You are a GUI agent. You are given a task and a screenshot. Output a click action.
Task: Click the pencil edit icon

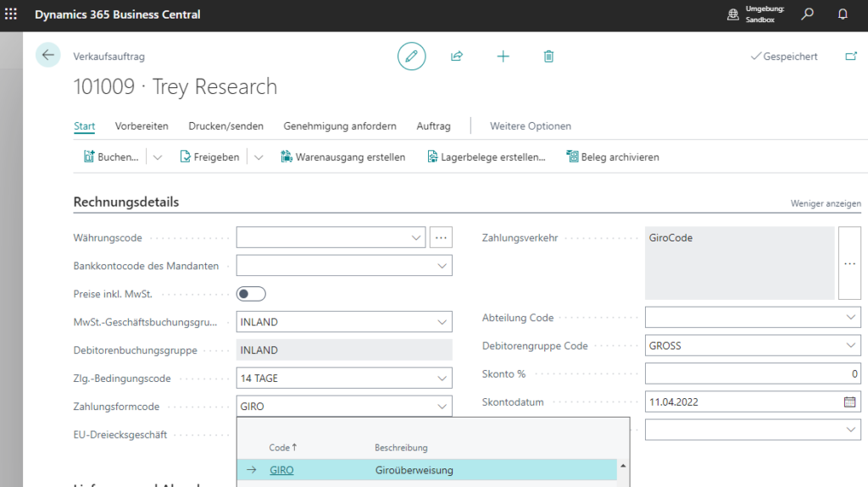tap(412, 56)
